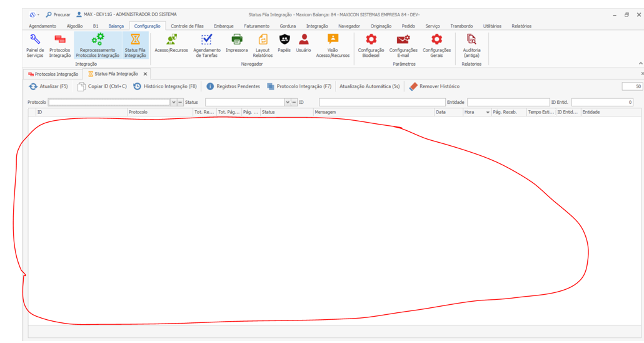Toggle Atualização Automática (5s)
This screenshot has height=343, width=644.
pos(370,86)
